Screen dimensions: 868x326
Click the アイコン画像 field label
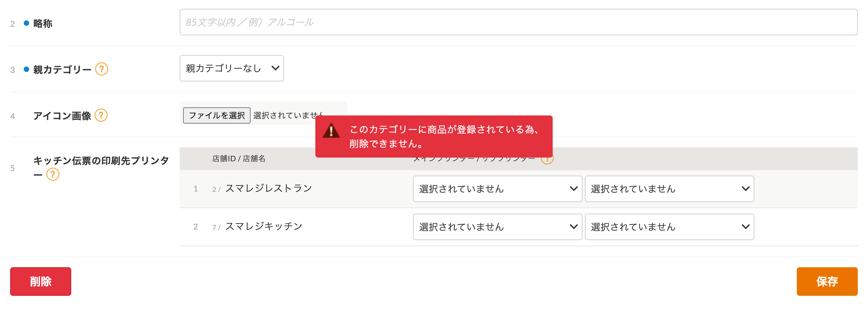(x=62, y=116)
